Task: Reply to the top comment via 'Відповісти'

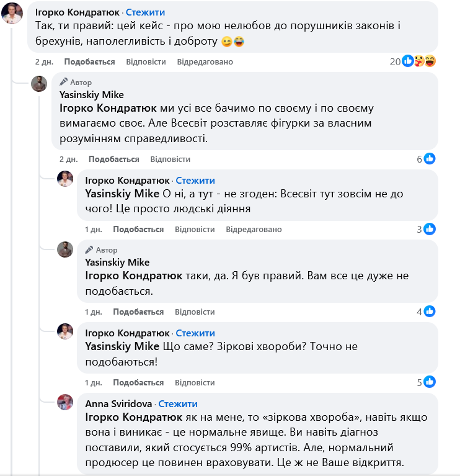Action: tap(146, 62)
